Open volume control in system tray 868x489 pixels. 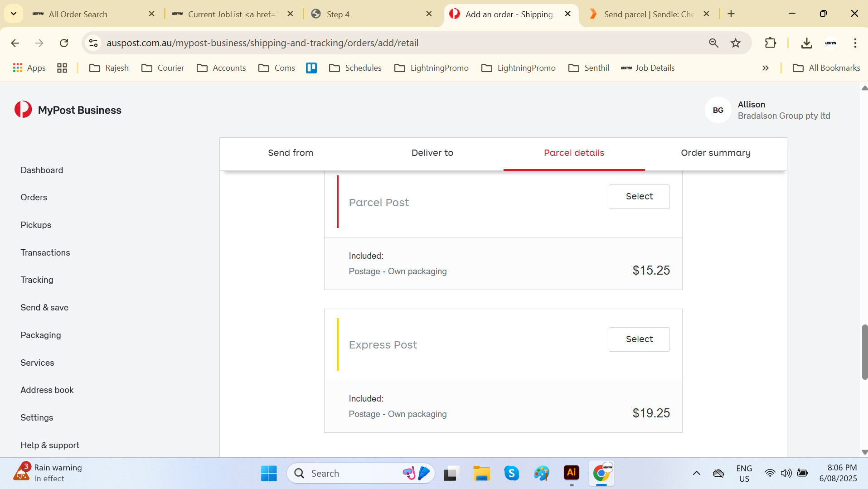tap(786, 473)
